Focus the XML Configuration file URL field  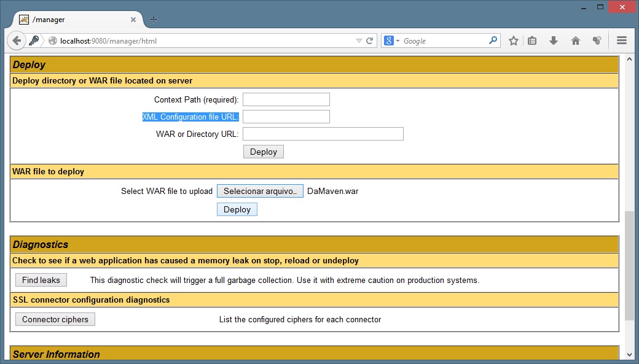click(x=286, y=117)
